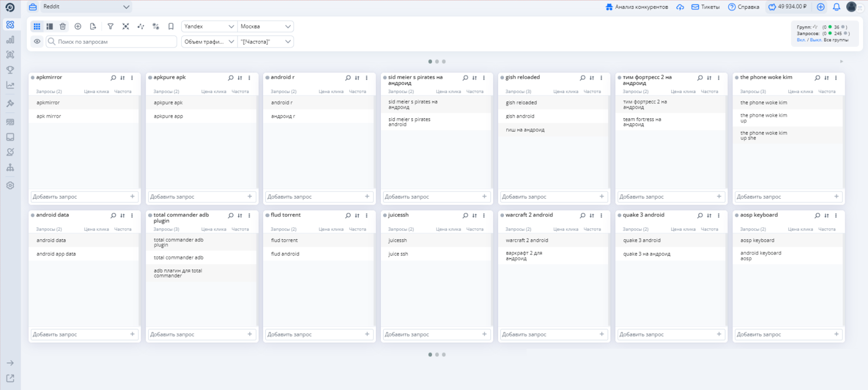Viewport: 868px width, 390px height.
Task: Open the Москва region dropdown
Action: point(266,27)
